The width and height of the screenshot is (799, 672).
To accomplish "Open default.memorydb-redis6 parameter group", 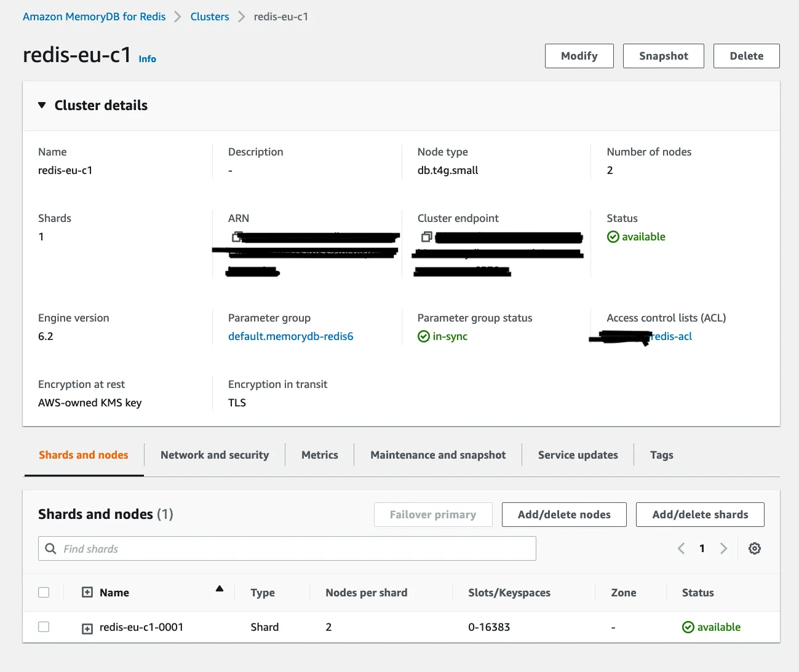I will (290, 336).
